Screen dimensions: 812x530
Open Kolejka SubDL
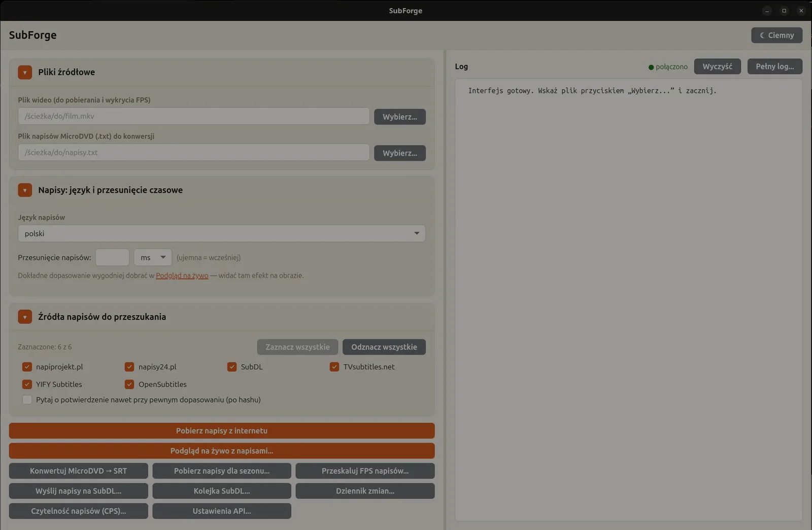[222, 491]
